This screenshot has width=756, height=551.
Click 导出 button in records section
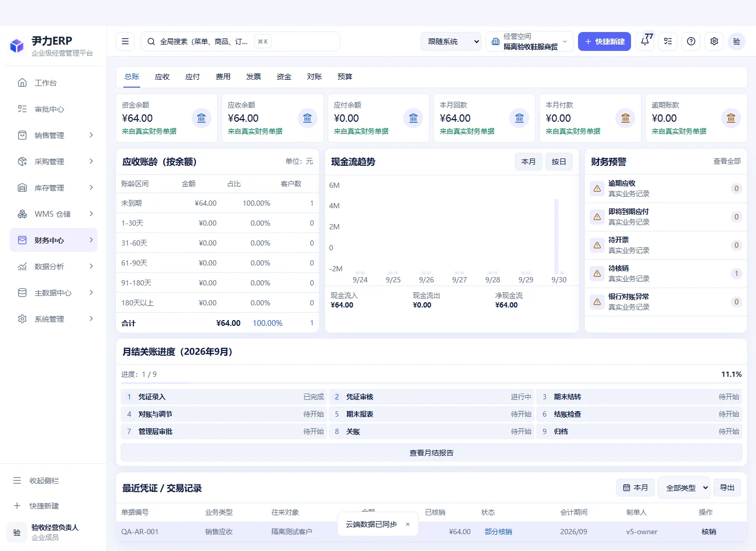(x=727, y=488)
